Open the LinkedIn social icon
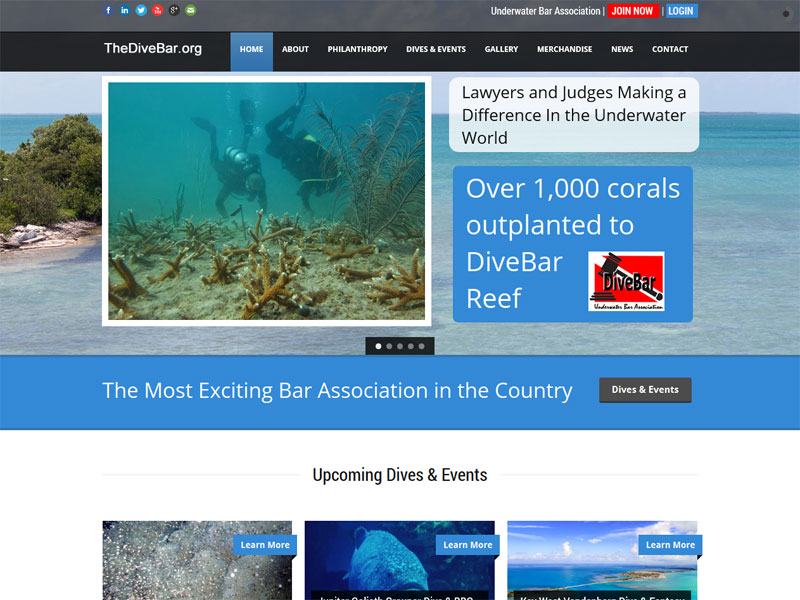800x600 pixels. [124, 10]
